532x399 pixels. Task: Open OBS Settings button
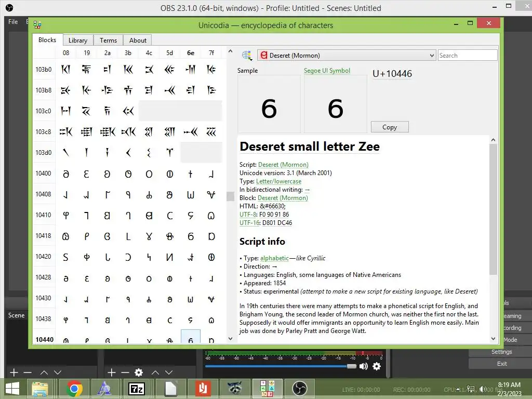501,352
